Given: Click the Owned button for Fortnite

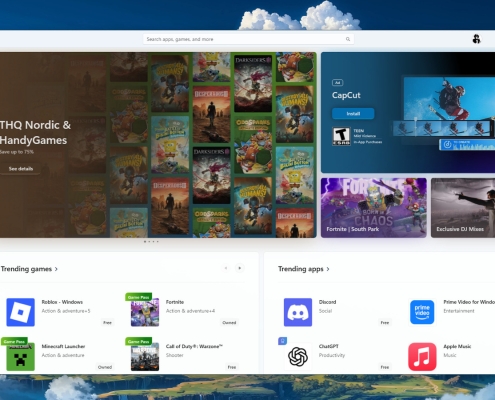Looking at the screenshot, I should coord(229,323).
